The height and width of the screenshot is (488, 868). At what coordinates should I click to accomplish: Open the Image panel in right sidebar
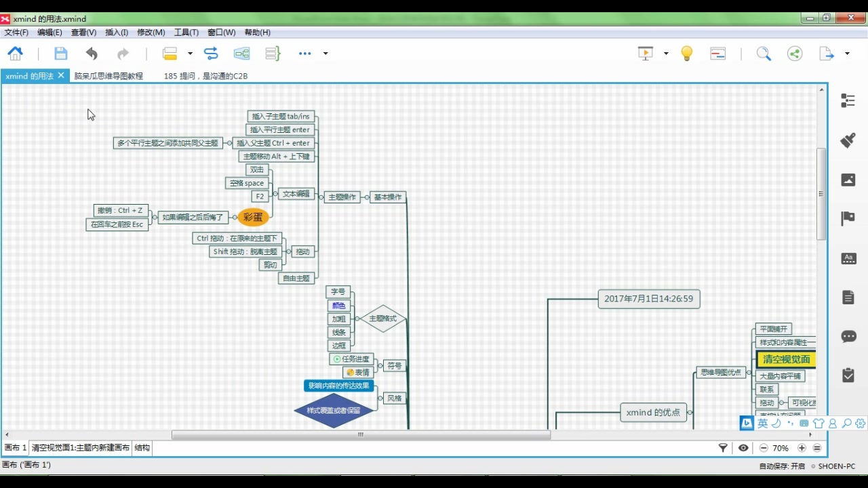pos(848,180)
